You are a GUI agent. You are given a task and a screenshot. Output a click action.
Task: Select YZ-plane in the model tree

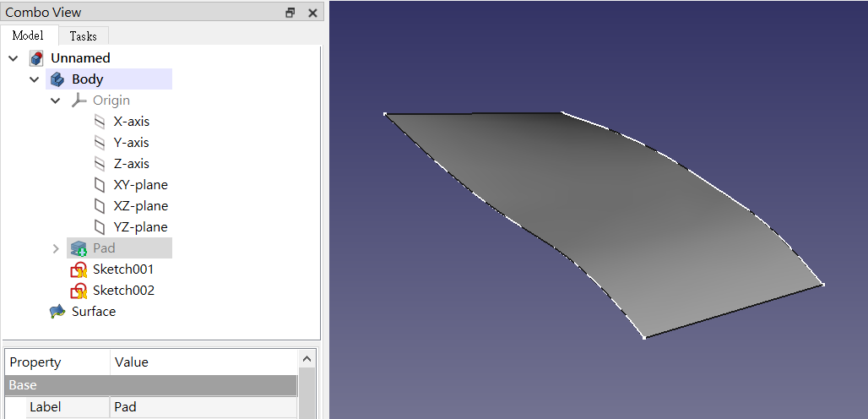[141, 227]
